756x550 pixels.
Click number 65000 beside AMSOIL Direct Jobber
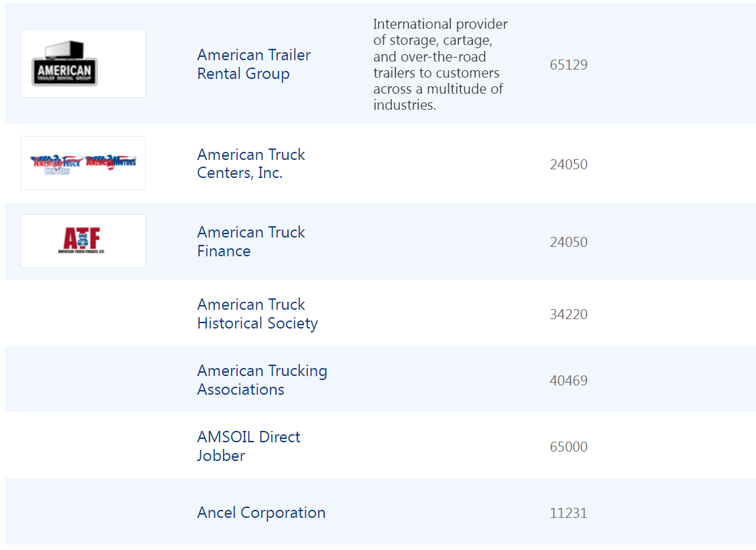pyautogui.click(x=569, y=447)
